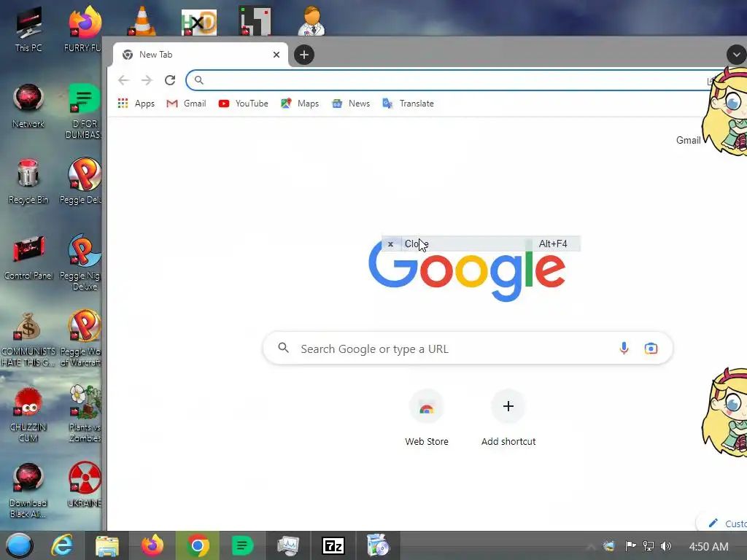Select the New Tab tab
Viewport: 747px width, 560px height.
coord(201,55)
